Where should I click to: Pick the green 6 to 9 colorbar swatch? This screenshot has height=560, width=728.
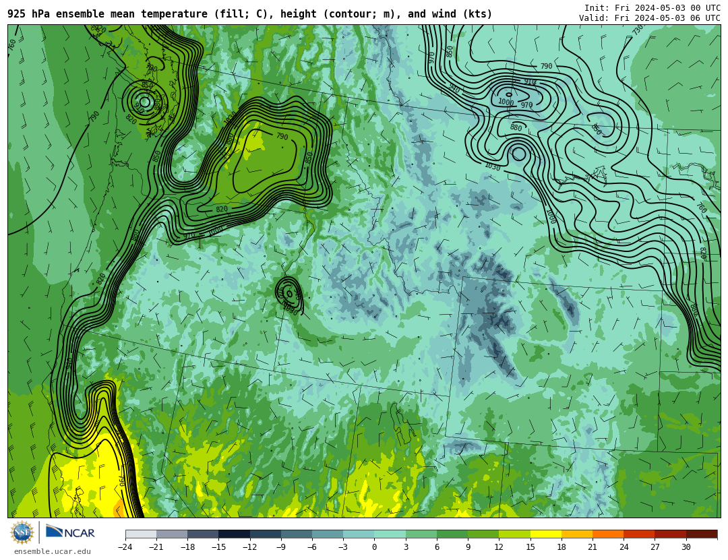[452, 534]
